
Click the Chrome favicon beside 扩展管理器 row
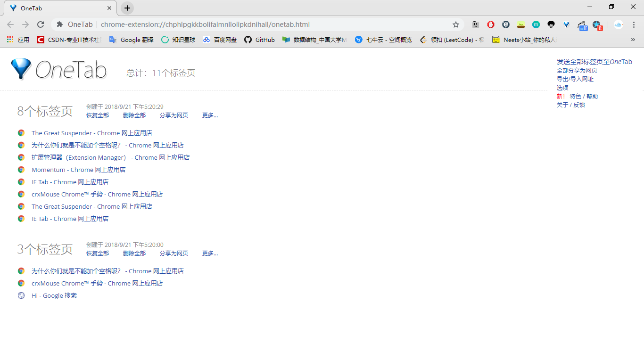[x=21, y=157]
